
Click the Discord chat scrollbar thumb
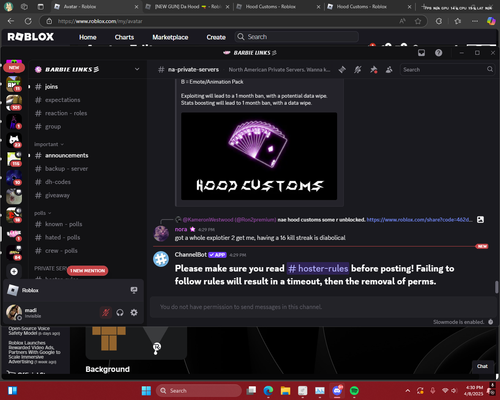click(x=496, y=287)
